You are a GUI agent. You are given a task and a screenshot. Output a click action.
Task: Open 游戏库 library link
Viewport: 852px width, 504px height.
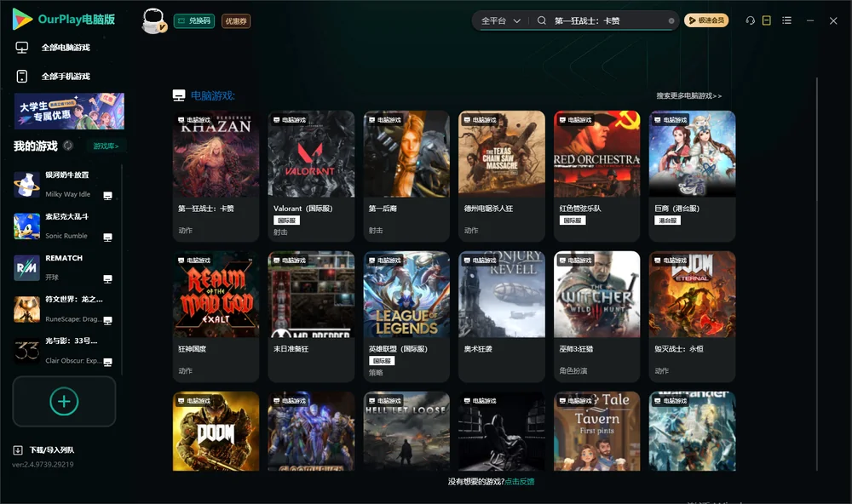(106, 146)
